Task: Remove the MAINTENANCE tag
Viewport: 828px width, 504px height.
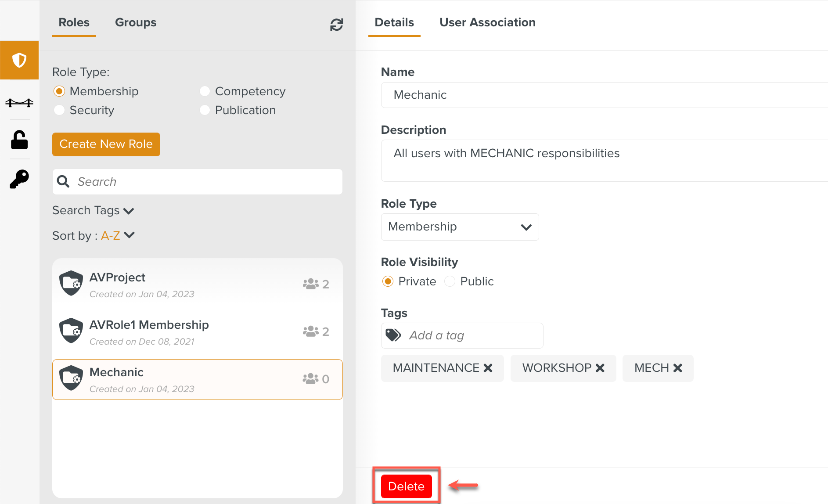Action: click(x=488, y=368)
